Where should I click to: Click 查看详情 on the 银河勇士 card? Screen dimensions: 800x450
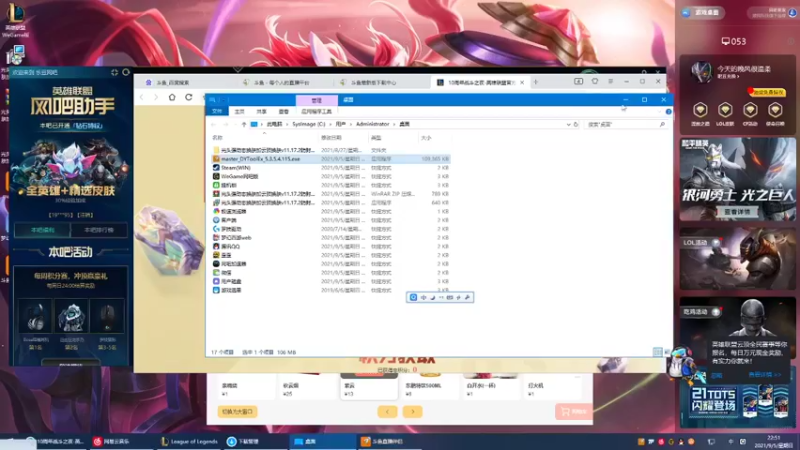tap(737, 212)
